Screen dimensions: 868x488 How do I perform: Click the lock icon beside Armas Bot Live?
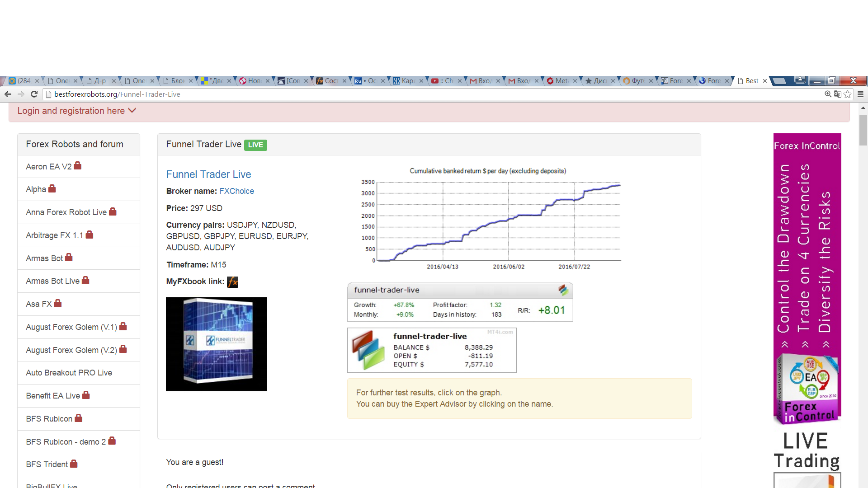pos(85,280)
